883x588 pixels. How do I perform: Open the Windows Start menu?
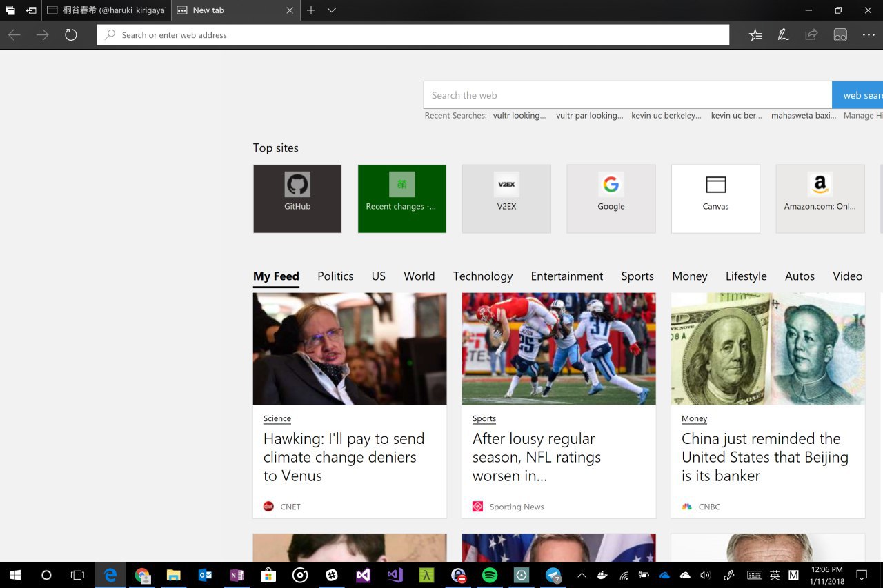click(14, 575)
